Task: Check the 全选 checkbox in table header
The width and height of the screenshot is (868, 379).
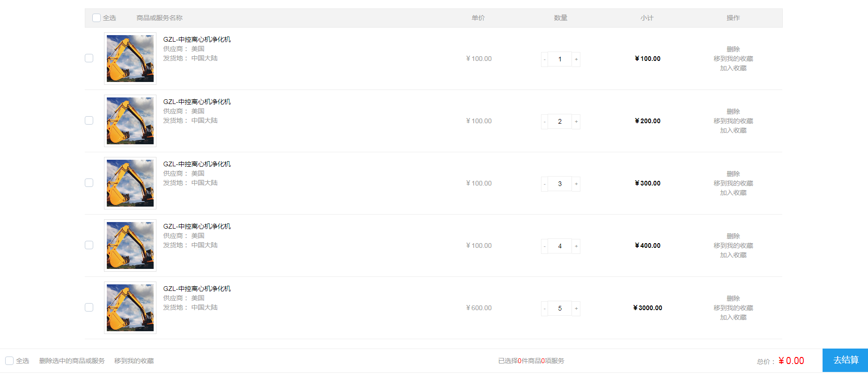Action: point(96,18)
